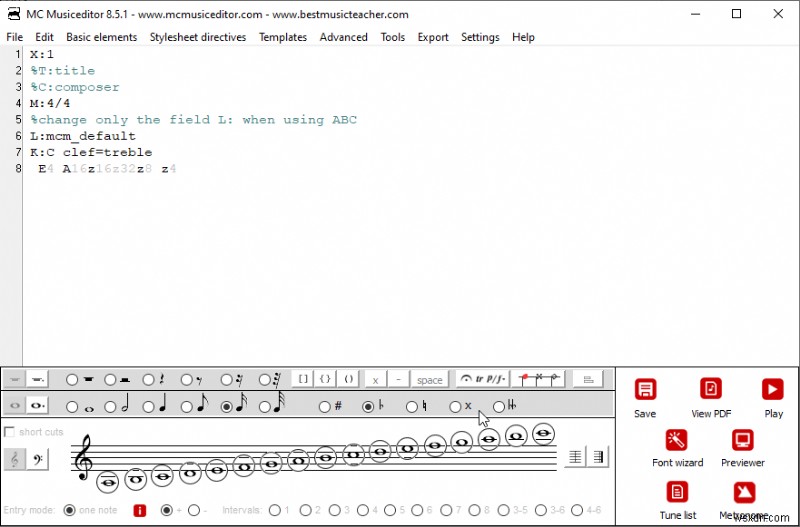Select quarter rest radio button
This screenshot has width=800, height=527.
(x=148, y=380)
